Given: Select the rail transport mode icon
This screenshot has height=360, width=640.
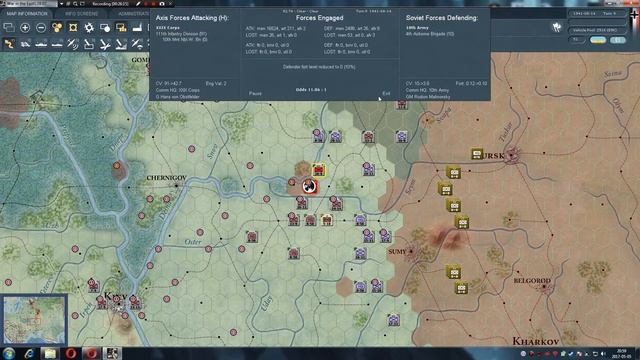Looking at the screenshot, I should 25,44.
